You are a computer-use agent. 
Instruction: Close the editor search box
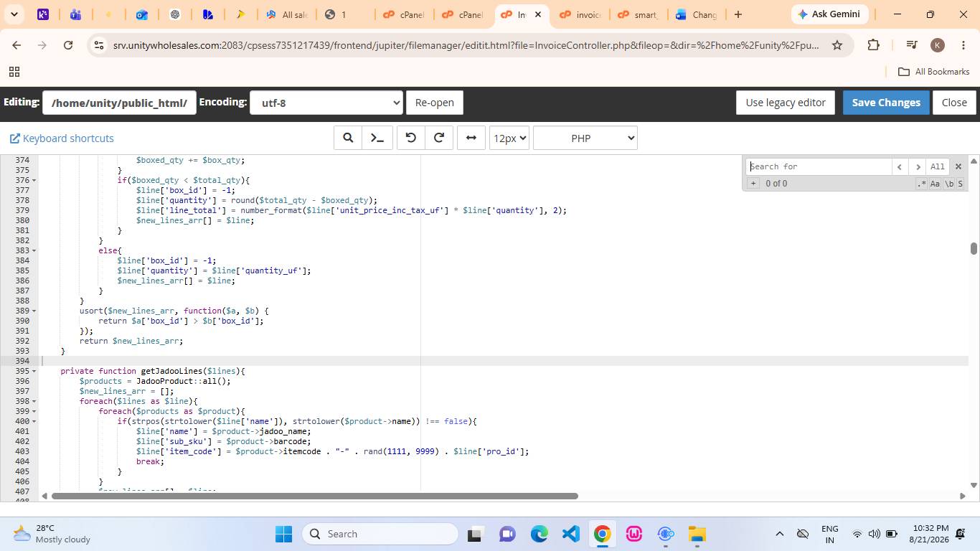click(x=958, y=166)
